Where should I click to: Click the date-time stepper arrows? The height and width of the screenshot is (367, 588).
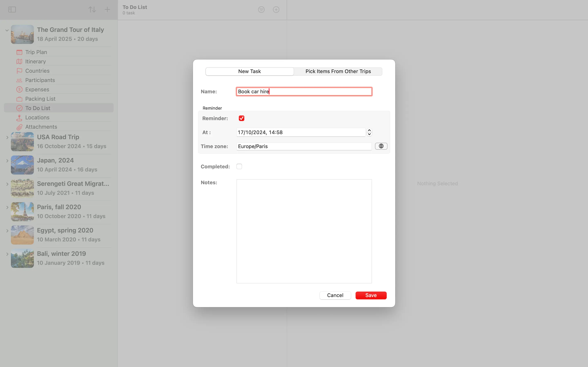[369, 132]
